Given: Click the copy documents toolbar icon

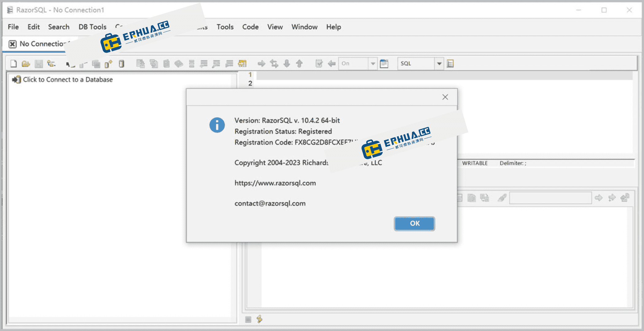Looking at the screenshot, I should tap(154, 64).
